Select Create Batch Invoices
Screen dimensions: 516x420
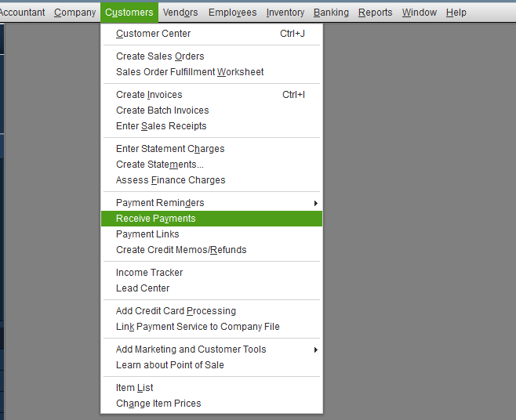click(162, 110)
